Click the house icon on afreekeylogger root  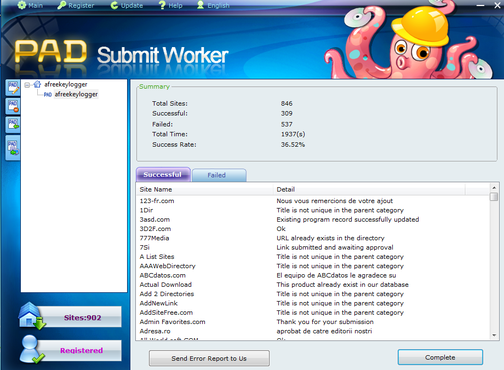(x=37, y=84)
